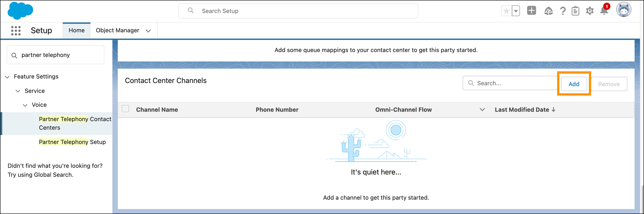Open the notifications bell
This screenshot has width=644, height=214.
(604, 10)
